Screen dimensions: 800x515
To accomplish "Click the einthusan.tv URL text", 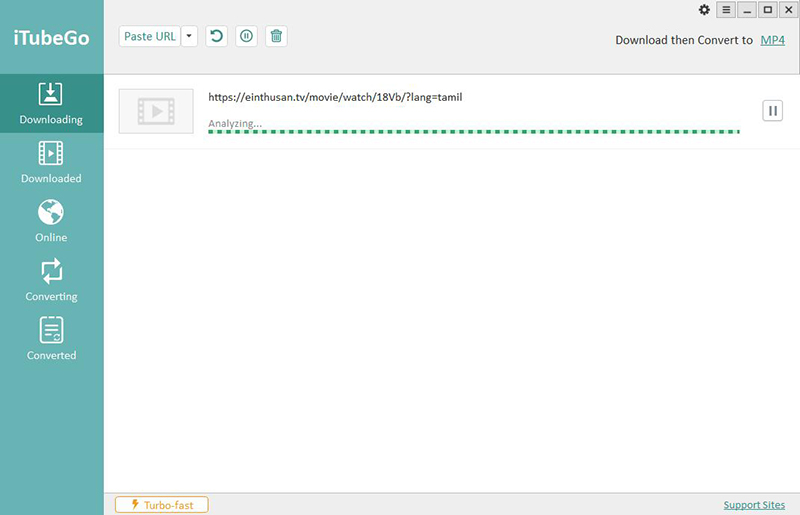I will (x=335, y=97).
